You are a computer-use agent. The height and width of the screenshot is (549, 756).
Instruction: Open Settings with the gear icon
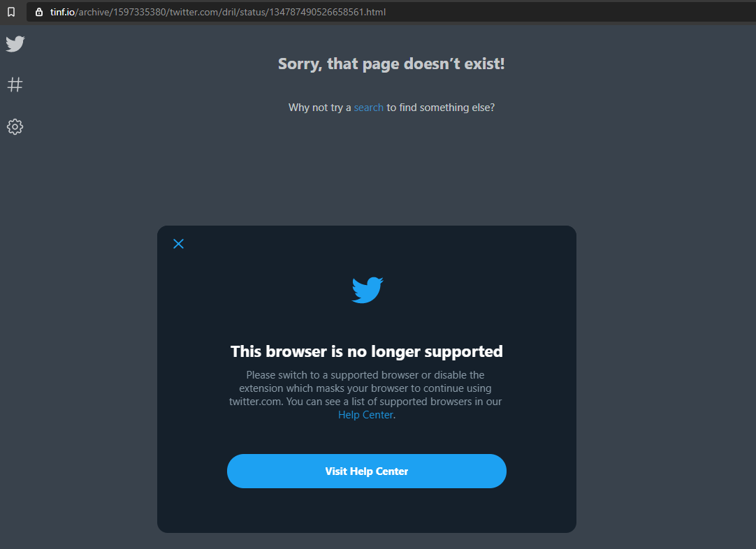pyautogui.click(x=15, y=126)
